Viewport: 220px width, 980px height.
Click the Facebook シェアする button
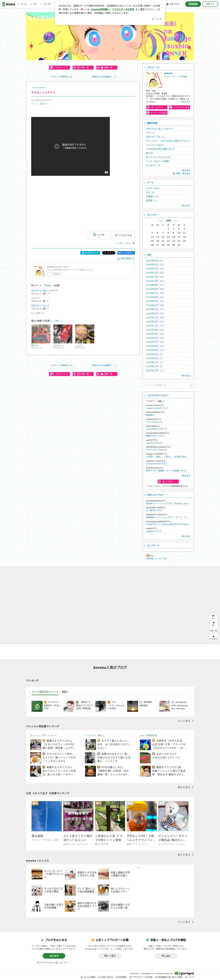(126, 253)
